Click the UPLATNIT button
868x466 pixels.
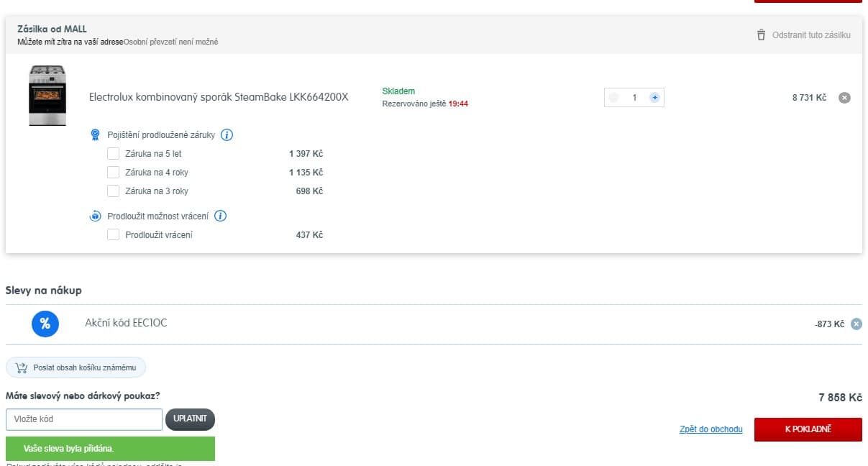[190, 419]
